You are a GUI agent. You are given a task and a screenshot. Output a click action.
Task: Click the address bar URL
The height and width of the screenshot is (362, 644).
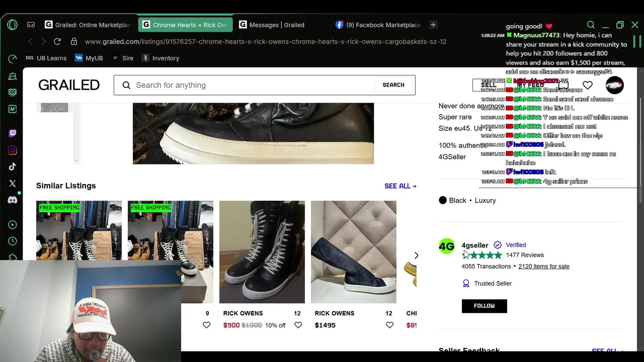(x=266, y=42)
